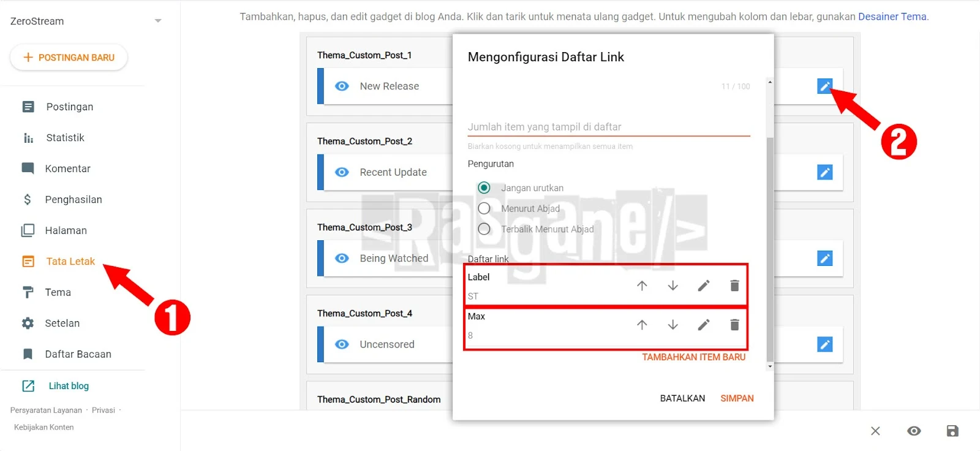The width and height of the screenshot is (980, 451).
Task: Click the save layout floppy icon
Action: pyautogui.click(x=952, y=431)
